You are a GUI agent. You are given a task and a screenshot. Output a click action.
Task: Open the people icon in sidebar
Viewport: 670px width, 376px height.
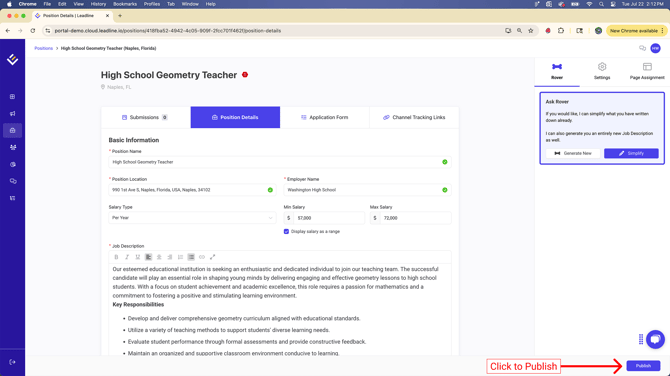point(12,147)
